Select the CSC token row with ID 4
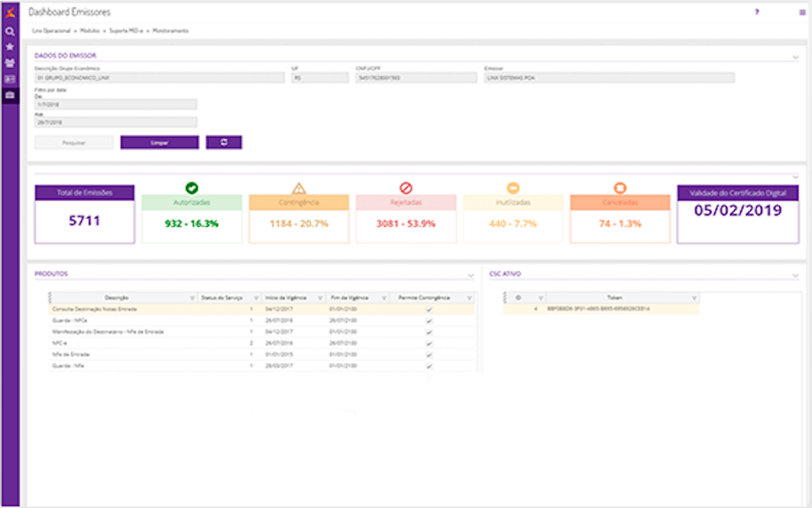The height and width of the screenshot is (508, 812). (x=601, y=309)
